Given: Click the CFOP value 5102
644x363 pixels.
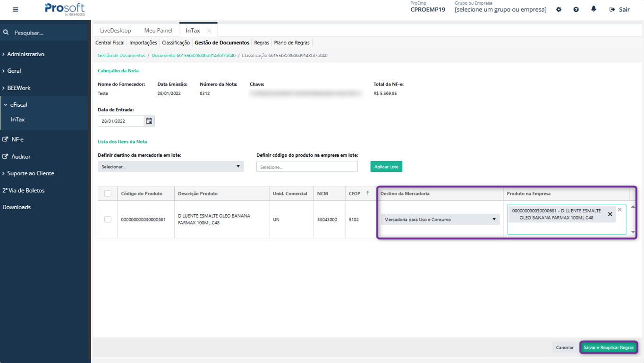Looking at the screenshot, I should click(x=354, y=219).
